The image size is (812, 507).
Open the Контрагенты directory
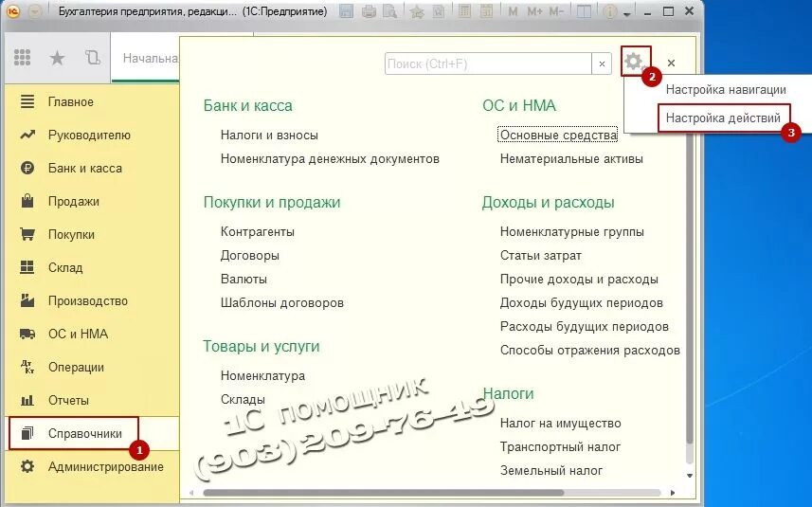(x=258, y=231)
